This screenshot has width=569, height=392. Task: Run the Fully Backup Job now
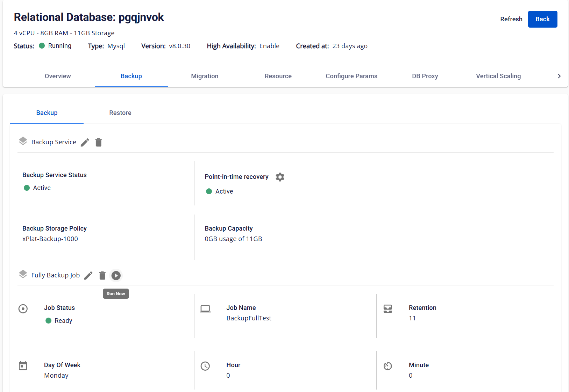click(x=116, y=276)
